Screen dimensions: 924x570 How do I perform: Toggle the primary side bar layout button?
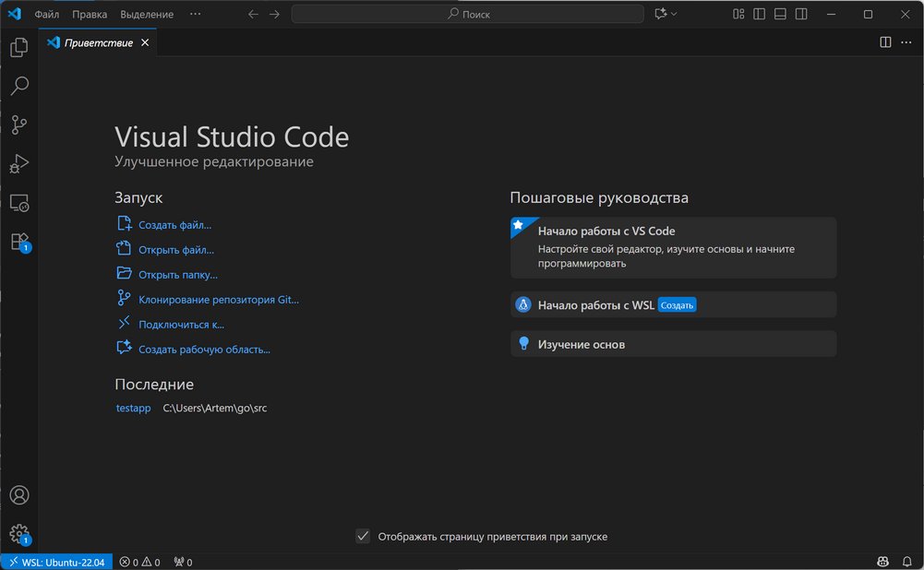coord(759,14)
